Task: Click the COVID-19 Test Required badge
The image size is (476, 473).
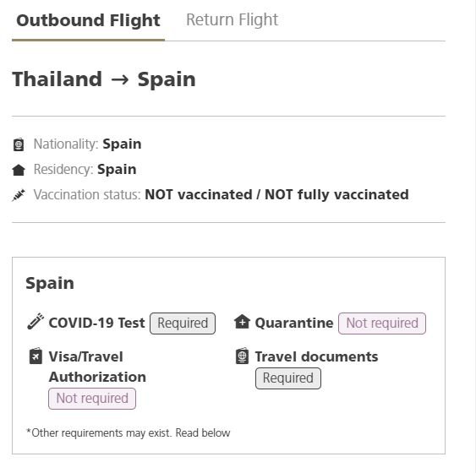Action: 183,323
